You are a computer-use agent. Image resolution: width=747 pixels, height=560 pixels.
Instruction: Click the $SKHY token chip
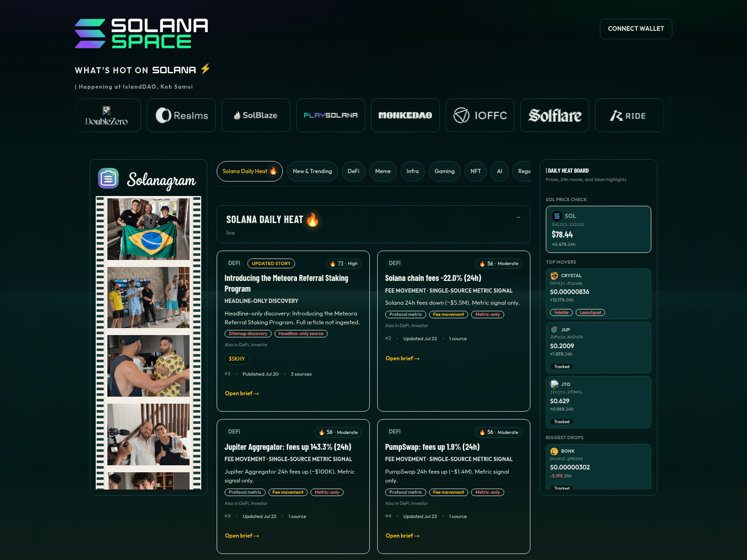(x=237, y=359)
